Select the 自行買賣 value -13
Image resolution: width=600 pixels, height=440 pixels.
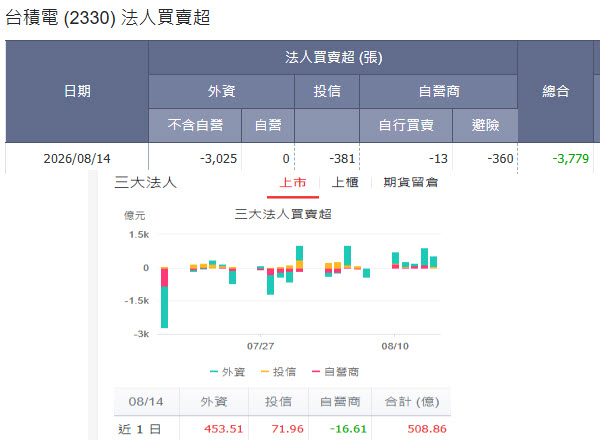point(438,158)
